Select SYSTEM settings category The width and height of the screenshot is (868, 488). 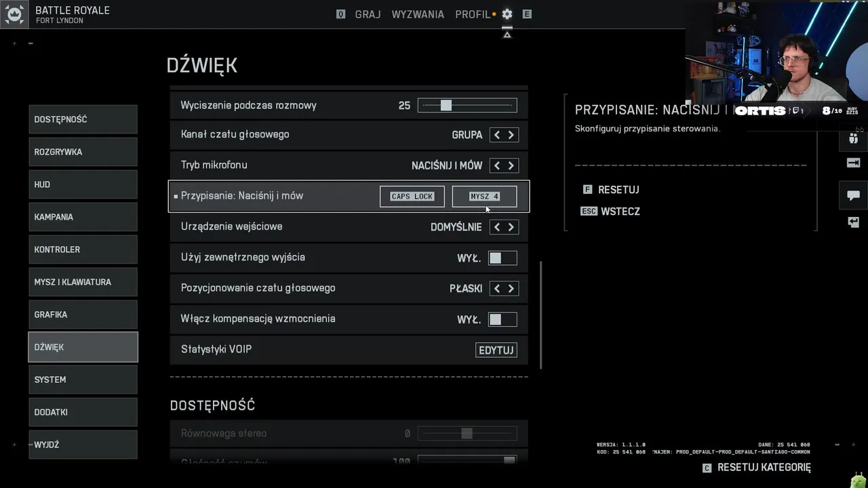(x=83, y=380)
